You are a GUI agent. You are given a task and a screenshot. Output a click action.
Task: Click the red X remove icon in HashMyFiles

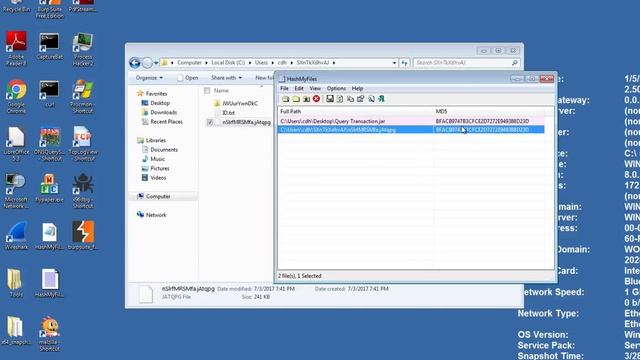(316, 99)
